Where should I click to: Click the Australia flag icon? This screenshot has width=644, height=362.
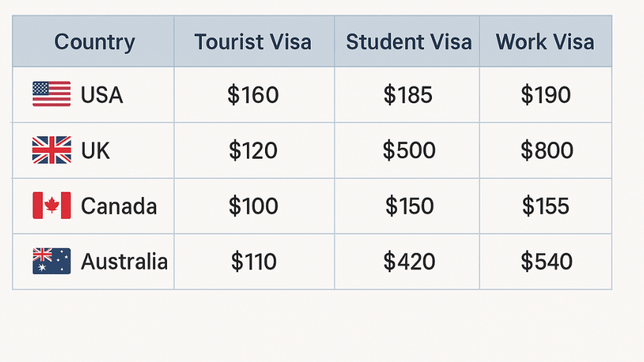pyautogui.click(x=51, y=261)
